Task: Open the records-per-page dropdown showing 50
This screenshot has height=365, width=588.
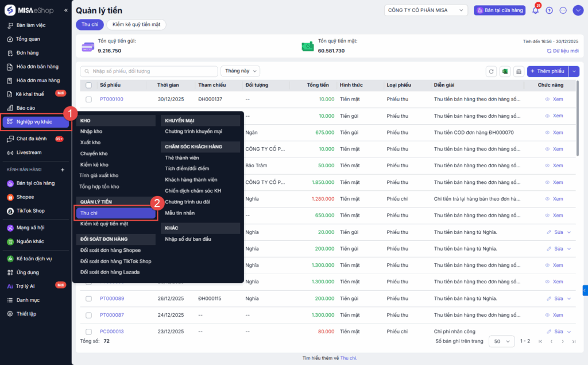Action: click(502, 341)
